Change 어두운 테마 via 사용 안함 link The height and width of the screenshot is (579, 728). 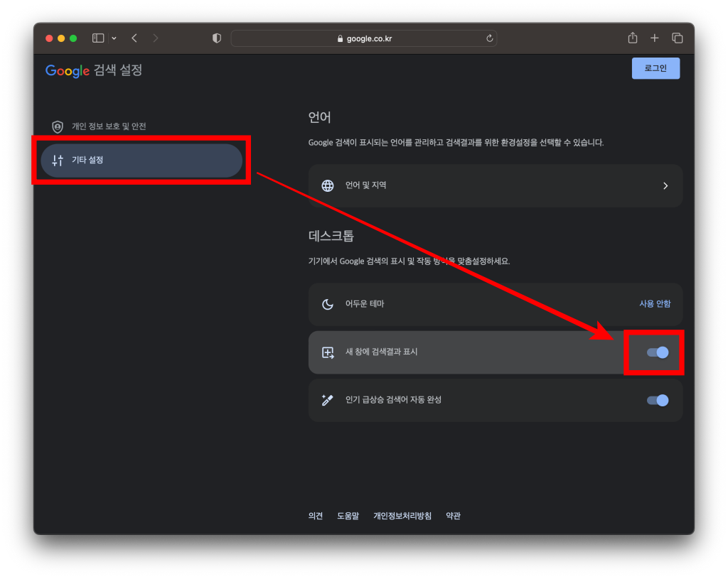coord(655,303)
